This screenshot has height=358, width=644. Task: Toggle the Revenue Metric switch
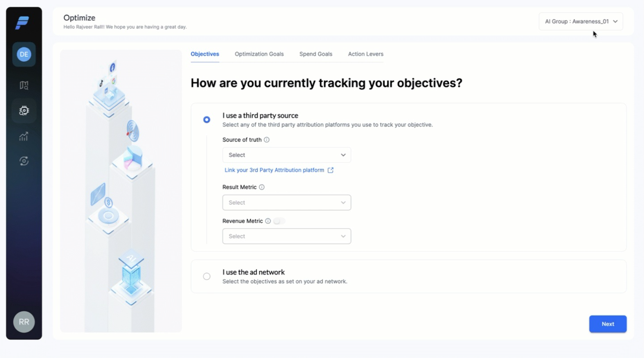click(279, 221)
